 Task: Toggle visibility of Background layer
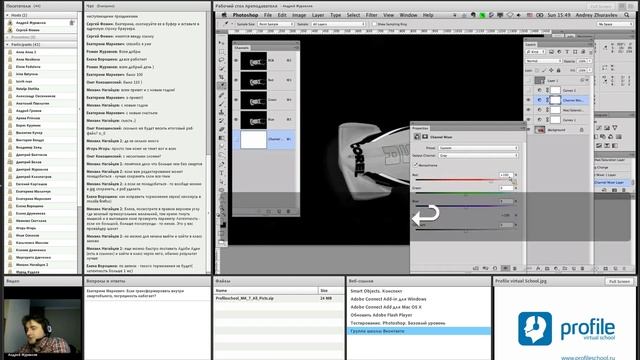(529, 130)
